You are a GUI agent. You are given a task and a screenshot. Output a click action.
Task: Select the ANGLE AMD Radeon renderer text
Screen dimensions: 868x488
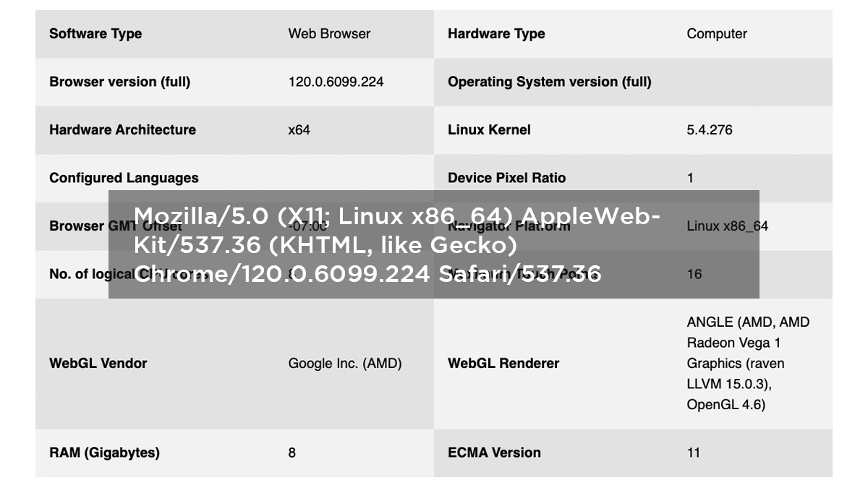point(748,364)
